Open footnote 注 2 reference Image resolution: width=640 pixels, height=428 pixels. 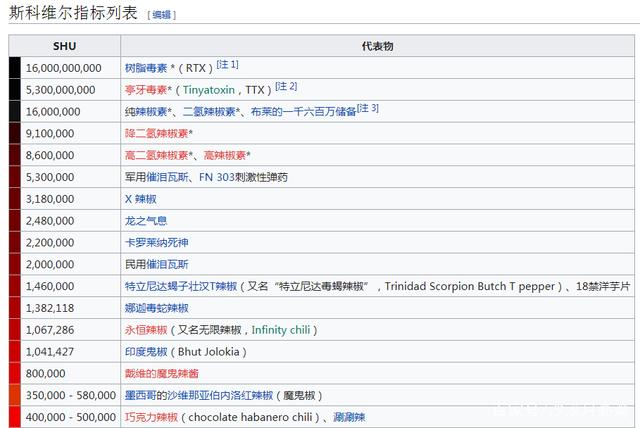(286, 86)
